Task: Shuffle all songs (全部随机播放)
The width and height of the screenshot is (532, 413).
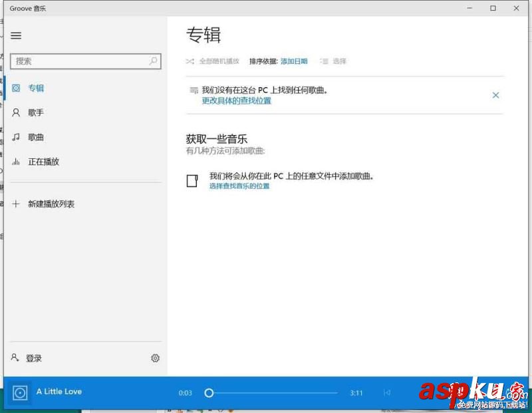Action: click(x=211, y=61)
